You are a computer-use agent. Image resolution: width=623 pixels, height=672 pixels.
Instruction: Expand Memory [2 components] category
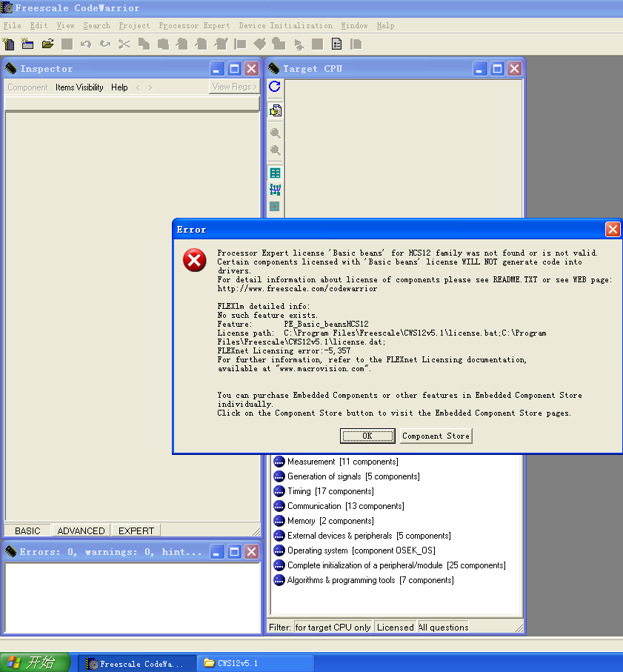[324, 521]
